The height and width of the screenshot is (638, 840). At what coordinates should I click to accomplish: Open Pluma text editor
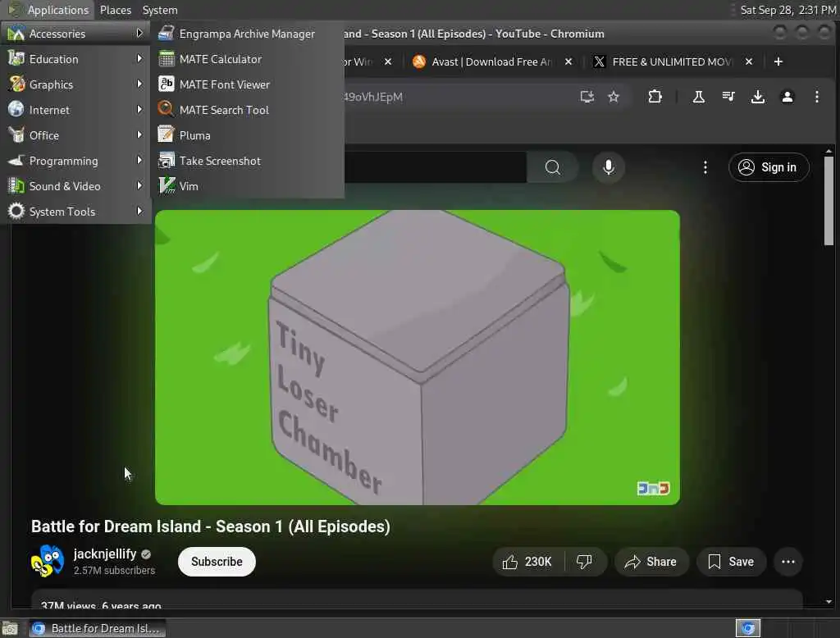tap(247, 135)
